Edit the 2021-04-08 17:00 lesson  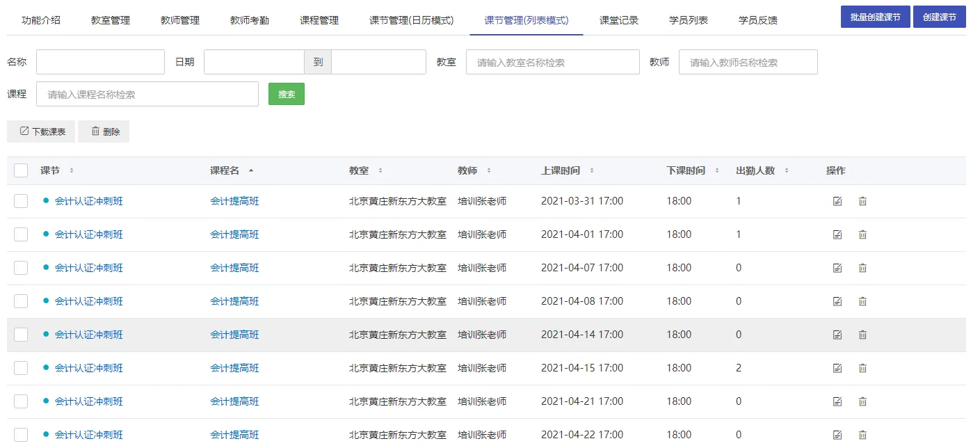click(837, 302)
